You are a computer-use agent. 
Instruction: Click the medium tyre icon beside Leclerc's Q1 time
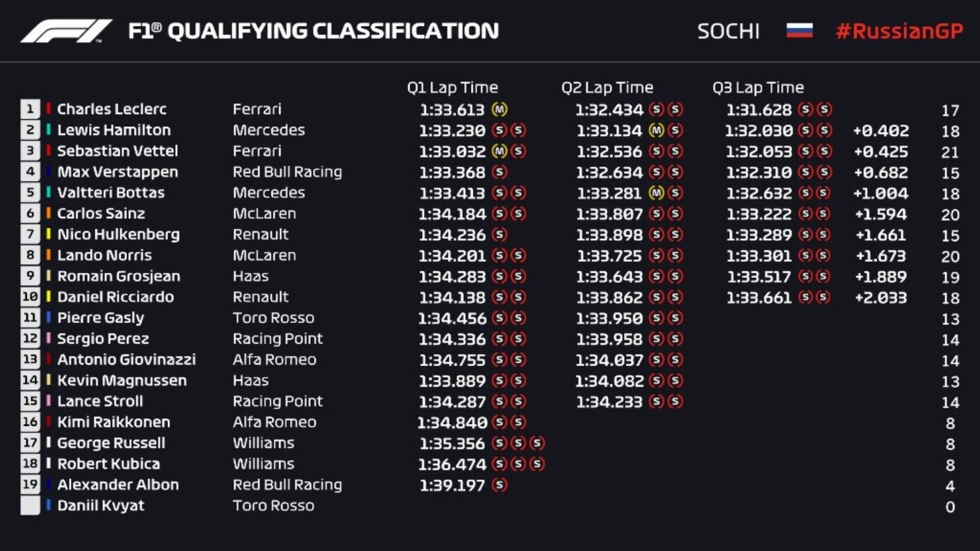point(499,109)
